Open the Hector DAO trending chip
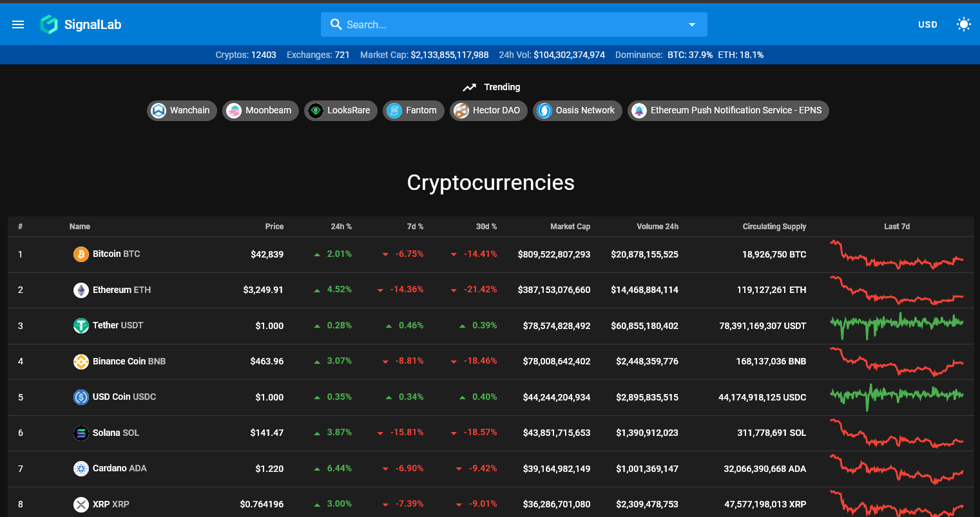 pyautogui.click(x=488, y=111)
